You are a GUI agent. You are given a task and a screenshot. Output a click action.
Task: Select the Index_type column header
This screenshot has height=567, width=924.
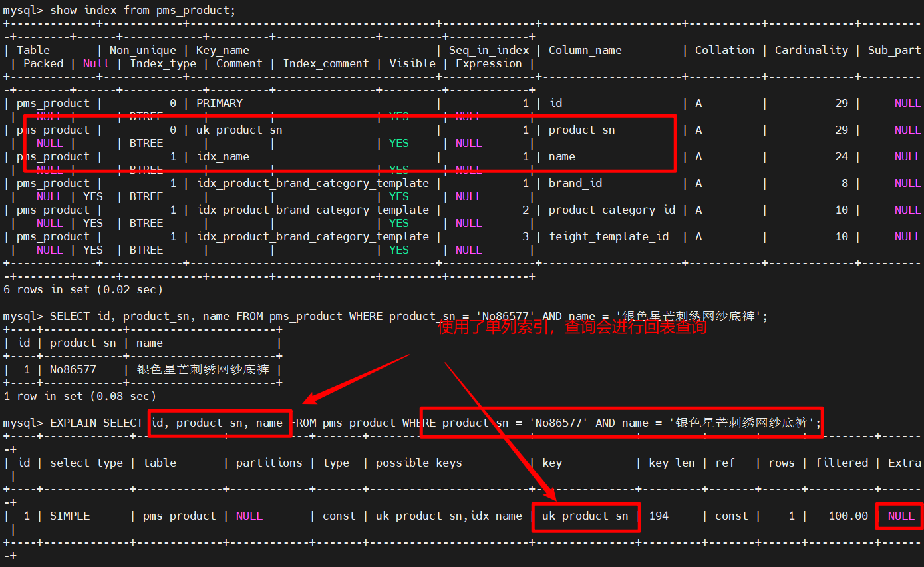point(163,64)
